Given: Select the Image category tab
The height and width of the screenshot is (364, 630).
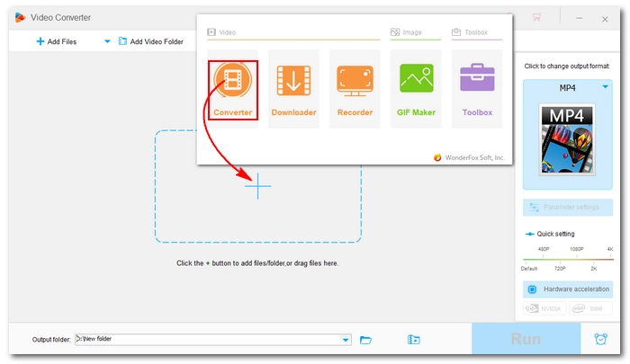Looking at the screenshot, I should (406, 32).
